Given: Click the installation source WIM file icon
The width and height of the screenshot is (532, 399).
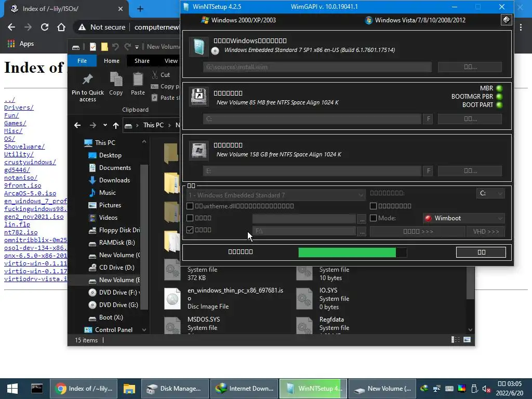Looking at the screenshot, I should 199,46.
